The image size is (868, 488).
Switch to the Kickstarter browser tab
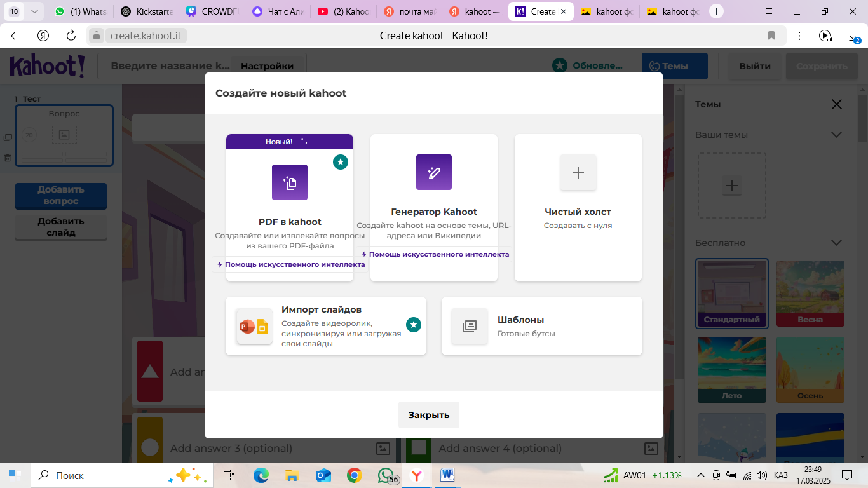pyautogui.click(x=147, y=11)
